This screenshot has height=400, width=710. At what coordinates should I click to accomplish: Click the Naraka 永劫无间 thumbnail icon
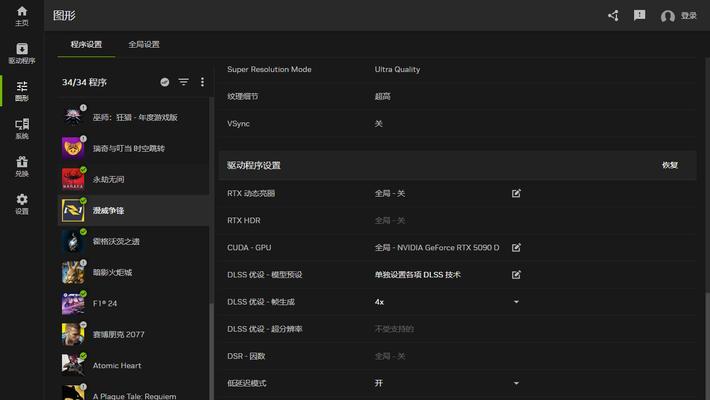(x=73, y=179)
